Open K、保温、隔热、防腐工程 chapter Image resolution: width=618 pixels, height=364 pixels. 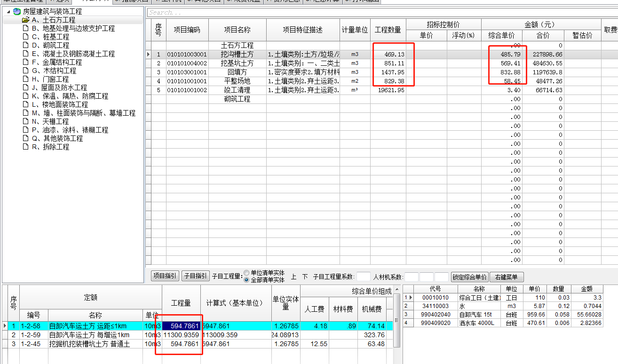pos(70,96)
